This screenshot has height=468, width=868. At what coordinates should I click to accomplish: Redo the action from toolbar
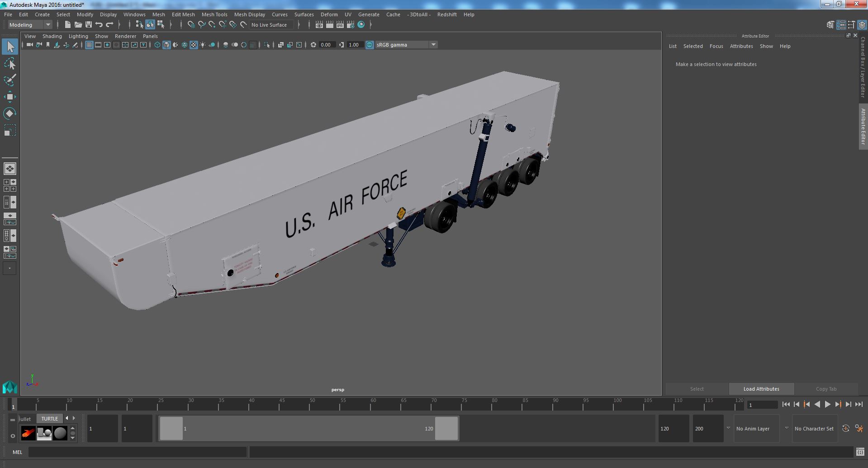109,25
